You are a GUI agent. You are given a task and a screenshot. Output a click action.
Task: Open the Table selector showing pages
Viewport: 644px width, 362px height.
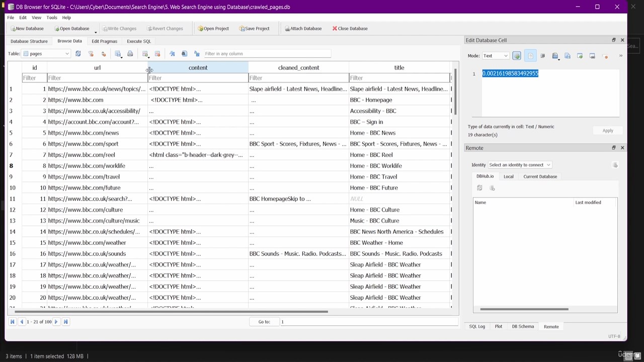tap(46, 54)
